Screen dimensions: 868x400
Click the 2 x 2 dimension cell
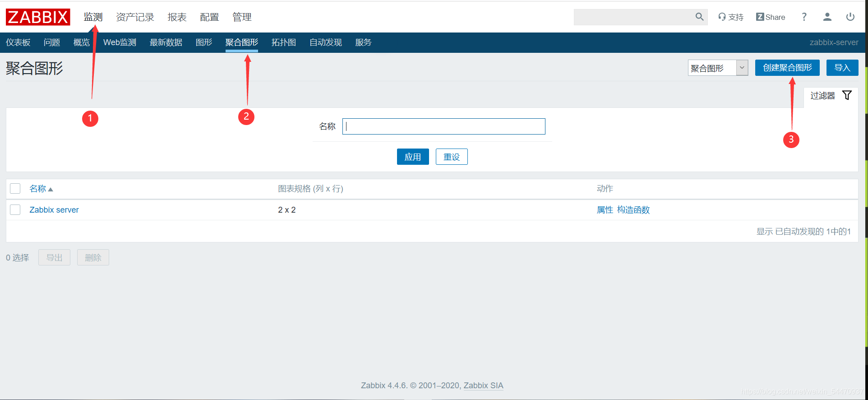coord(287,210)
